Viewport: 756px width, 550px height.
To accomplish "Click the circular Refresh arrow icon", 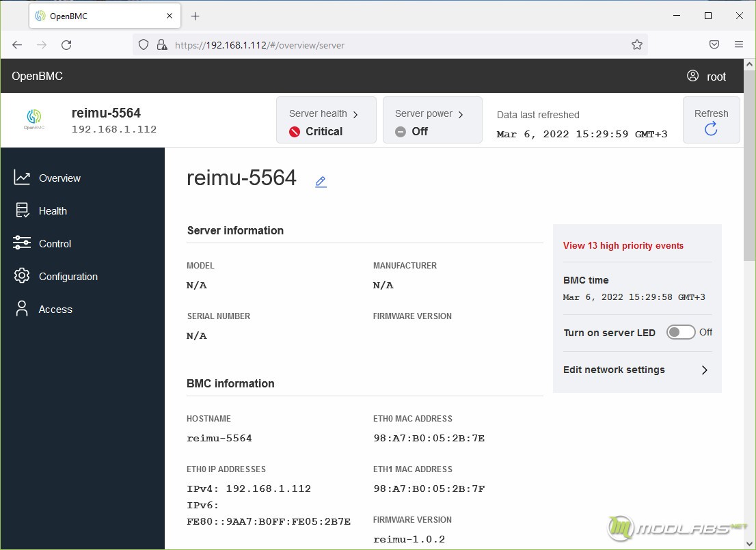I will (x=711, y=128).
